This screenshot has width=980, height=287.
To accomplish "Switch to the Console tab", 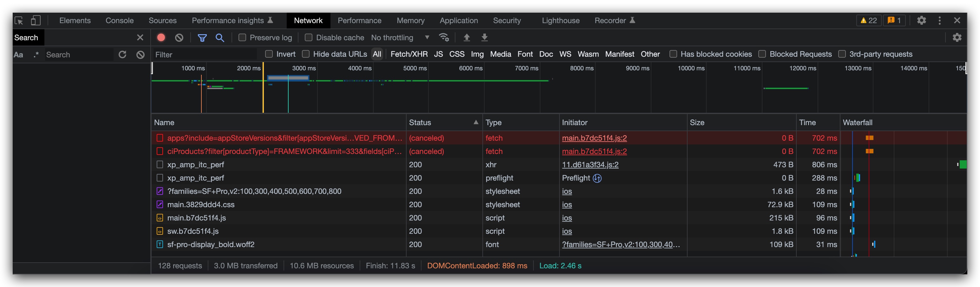I will click(x=120, y=21).
